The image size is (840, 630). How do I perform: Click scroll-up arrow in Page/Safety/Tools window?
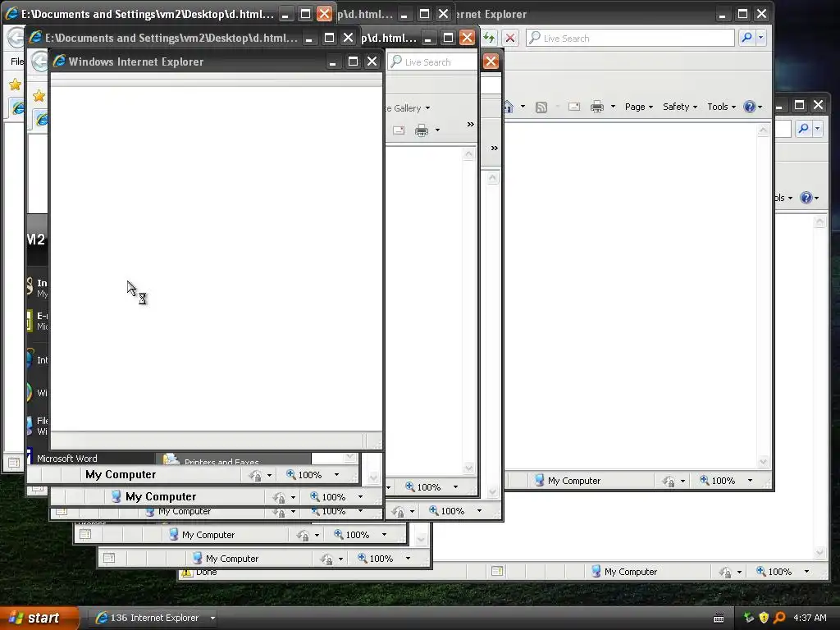tap(764, 130)
